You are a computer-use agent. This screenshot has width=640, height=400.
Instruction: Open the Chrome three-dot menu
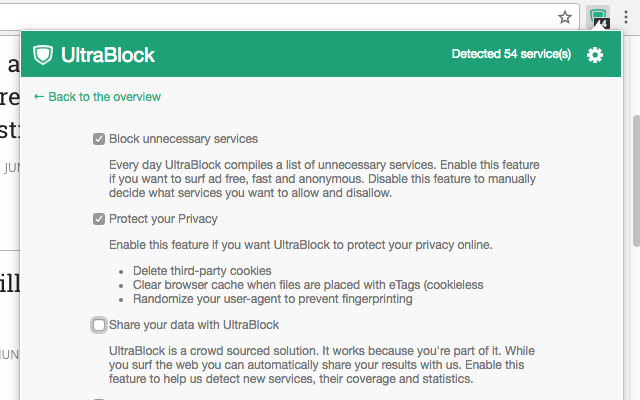point(626,17)
